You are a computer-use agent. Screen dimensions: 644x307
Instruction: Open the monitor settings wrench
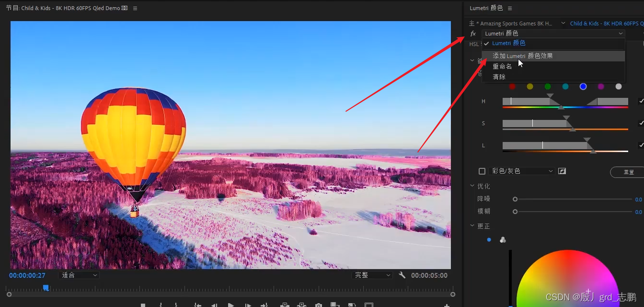tap(402, 275)
